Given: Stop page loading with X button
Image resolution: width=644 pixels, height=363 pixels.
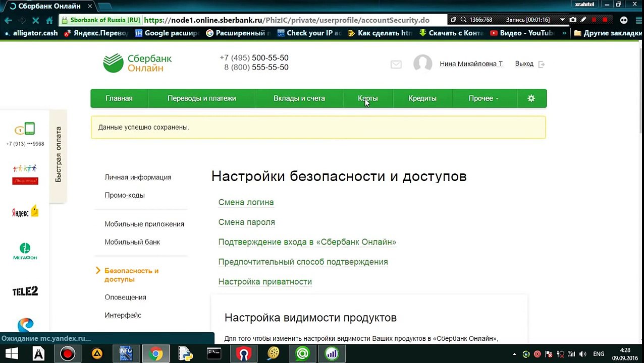Looking at the screenshot, I should coord(35,20).
